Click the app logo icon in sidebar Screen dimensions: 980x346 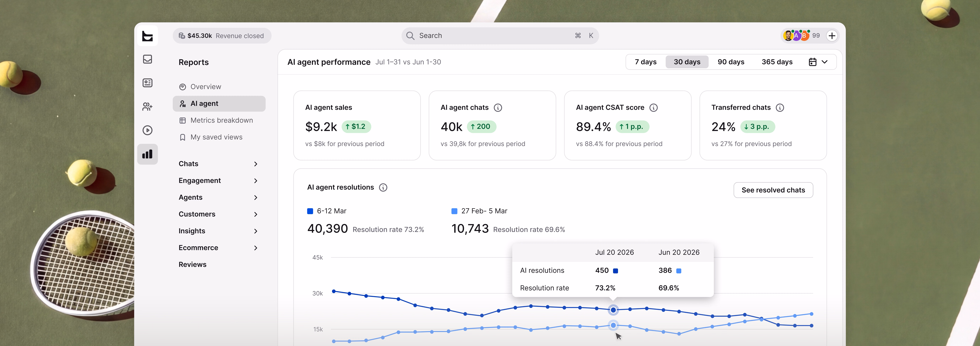tap(147, 36)
